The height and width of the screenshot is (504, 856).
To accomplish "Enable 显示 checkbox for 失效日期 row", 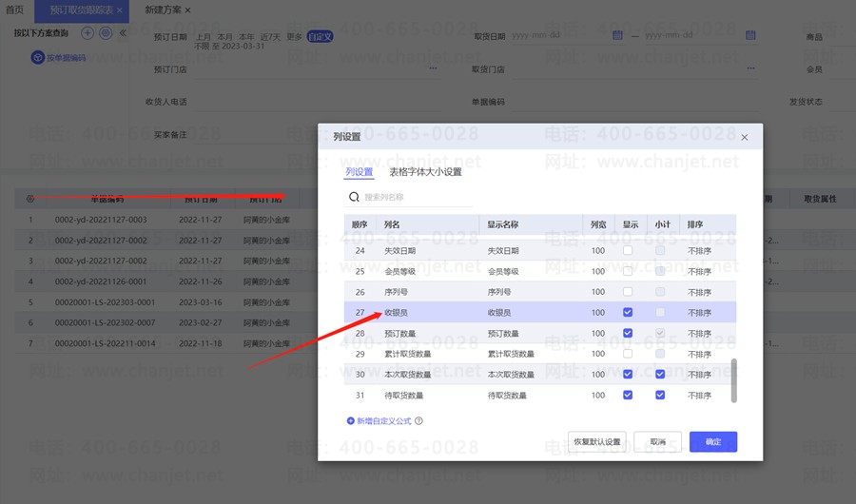I will pyautogui.click(x=628, y=250).
